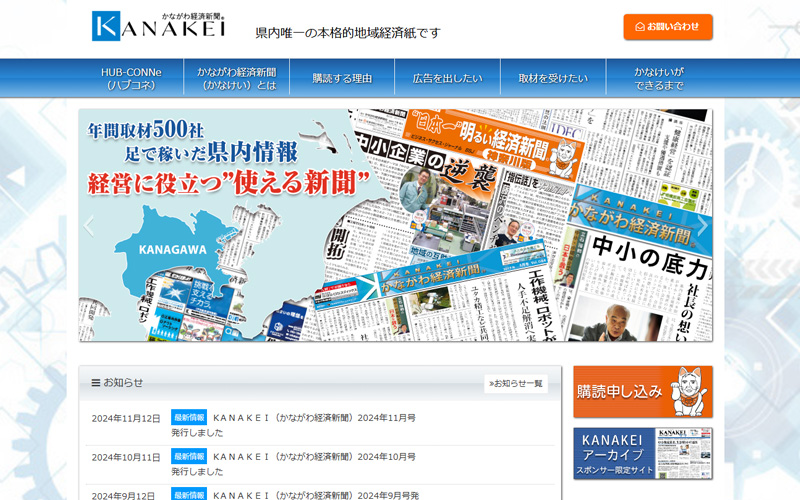Click the お問い合わせ contact button
The image size is (800, 500).
[x=667, y=27]
